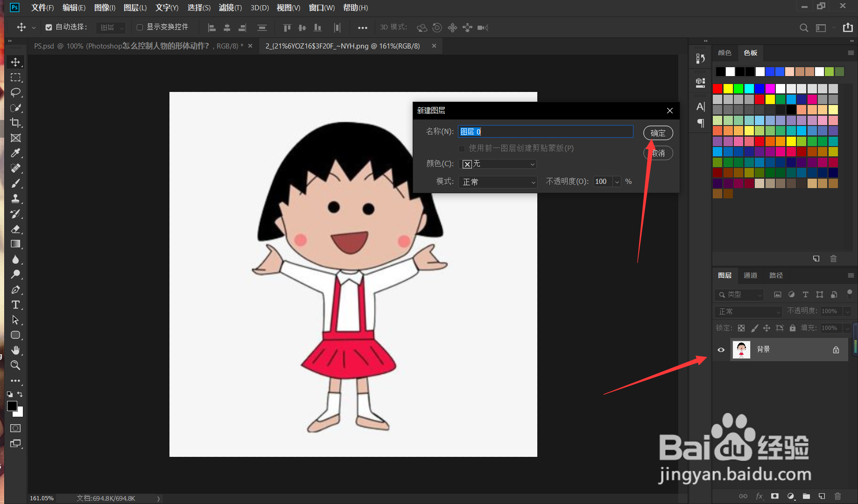This screenshot has height=504, width=858.
Task: Open the Layers panel flyout menu
Action: point(851,275)
